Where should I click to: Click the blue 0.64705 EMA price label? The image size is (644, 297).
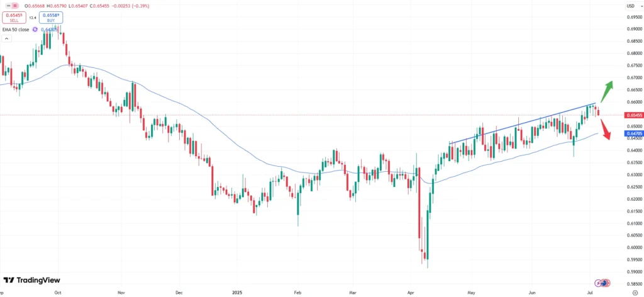click(x=633, y=133)
